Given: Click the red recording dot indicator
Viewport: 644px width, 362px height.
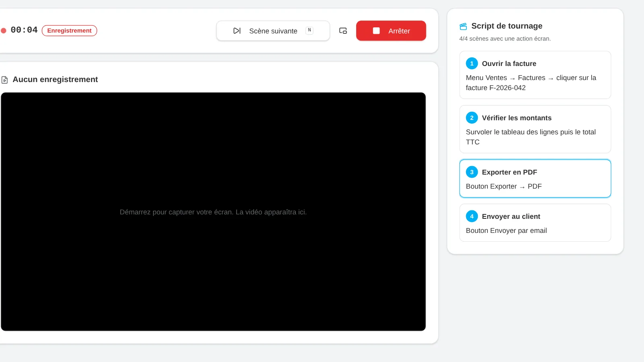Looking at the screenshot, I should coord(4,31).
